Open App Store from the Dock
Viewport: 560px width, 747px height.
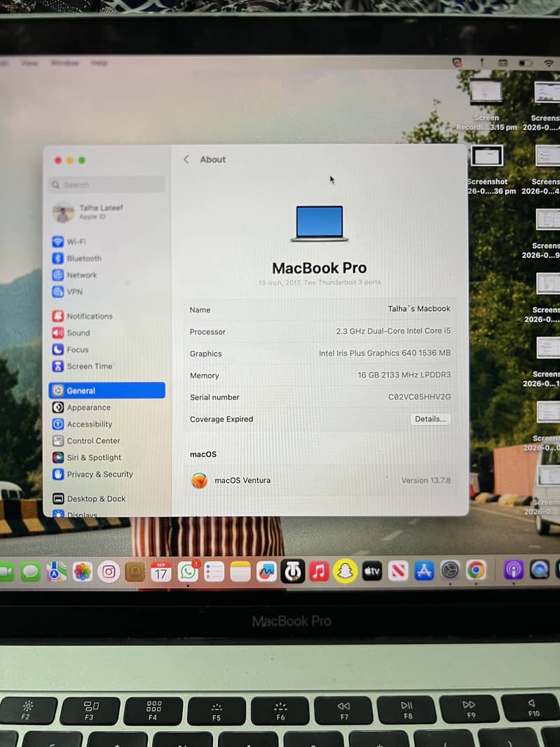click(x=424, y=570)
